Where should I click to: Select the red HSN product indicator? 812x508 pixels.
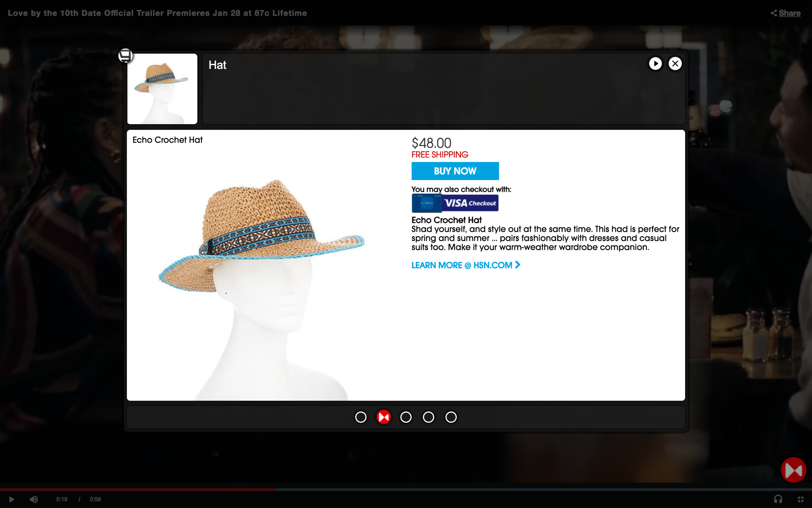[384, 417]
